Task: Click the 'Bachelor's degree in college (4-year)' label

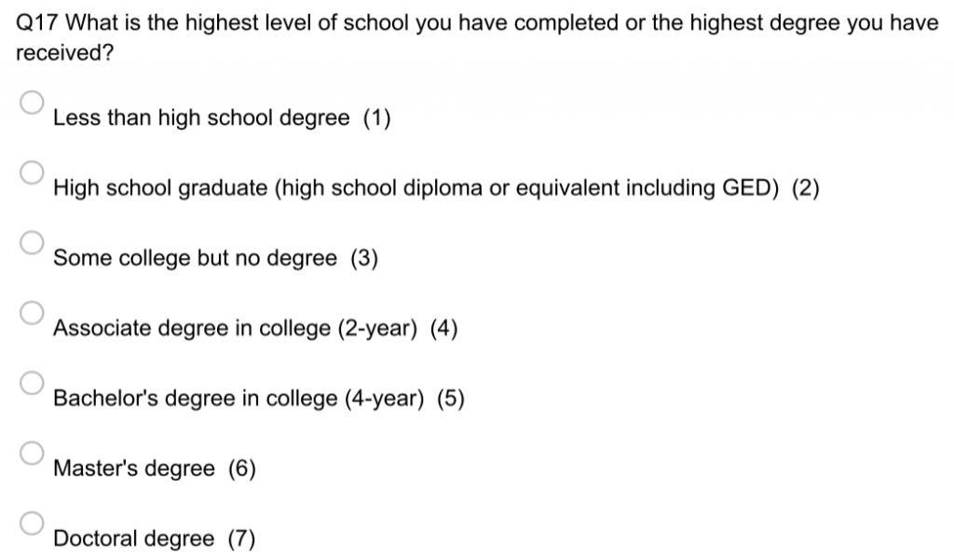Action: [238, 399]
